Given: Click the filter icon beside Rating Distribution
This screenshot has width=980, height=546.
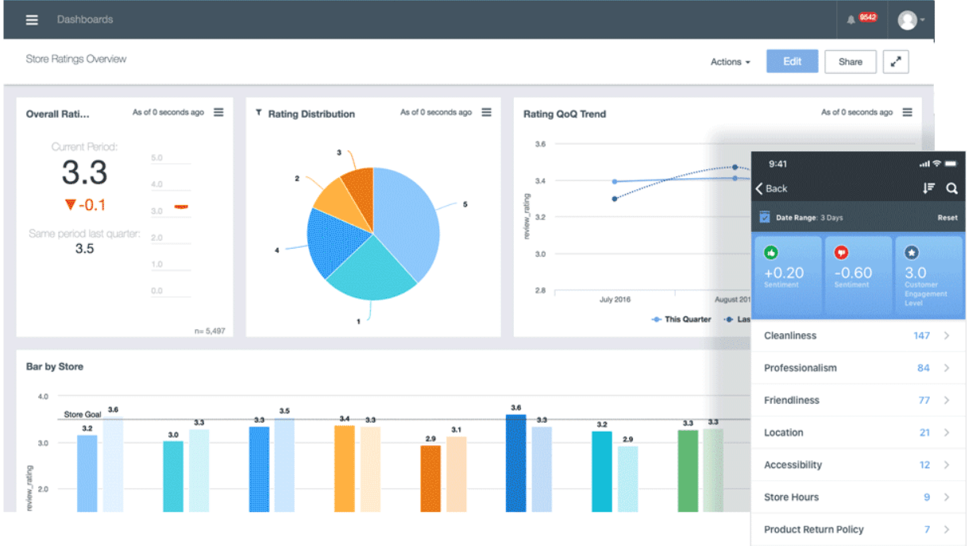Looking at the screenshot, I should point(259,114).
